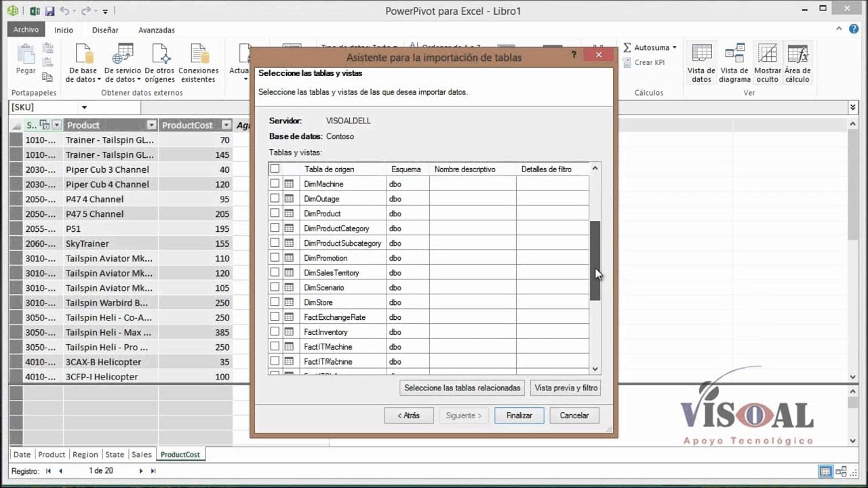Go to last record navigation arrow
The height and width of the screenshot is (488, 868).
coord(153,470)
